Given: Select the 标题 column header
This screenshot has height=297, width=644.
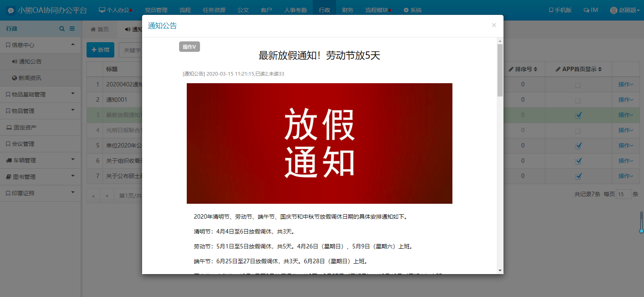Looking at the screenshot, I should [x=112, y=69].
